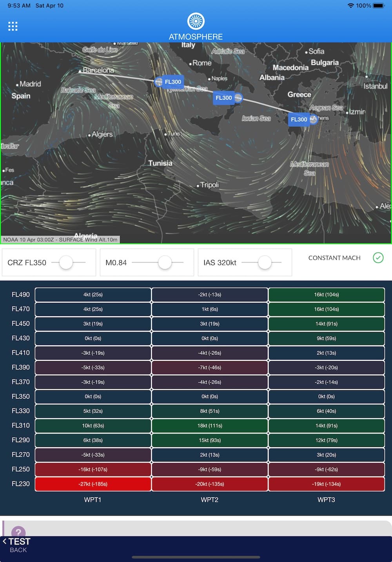Click the M0.84 Mach slider handle
Viewport: 392px width, 562px height.
pyautogui.click(x=164, y=262)
